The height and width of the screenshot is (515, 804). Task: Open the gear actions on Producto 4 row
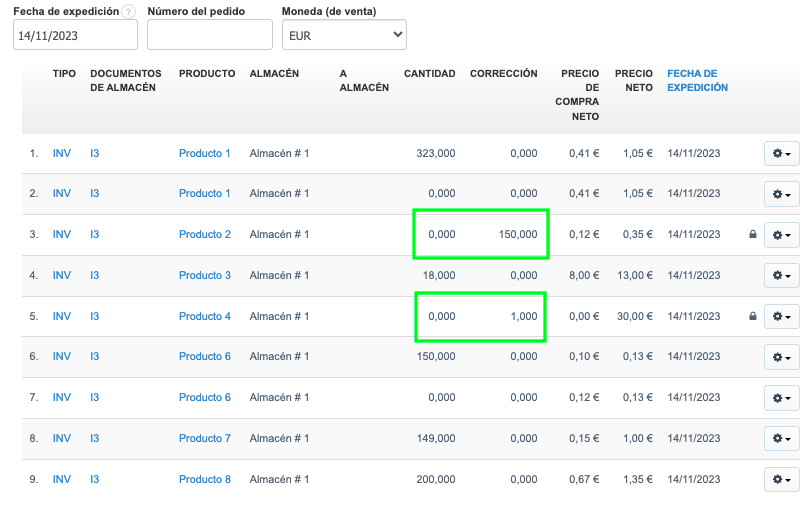pyautogui.click(x=781, y=317)
